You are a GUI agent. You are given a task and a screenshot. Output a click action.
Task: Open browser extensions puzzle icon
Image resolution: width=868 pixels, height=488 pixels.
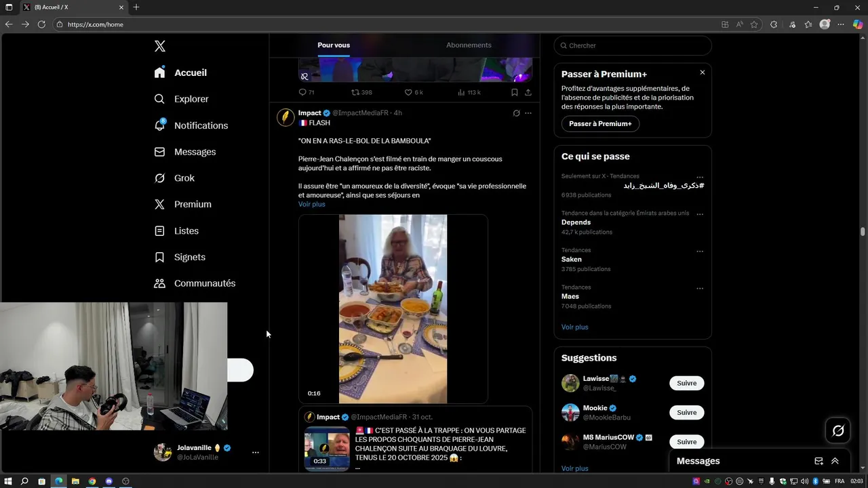[774, 24]
